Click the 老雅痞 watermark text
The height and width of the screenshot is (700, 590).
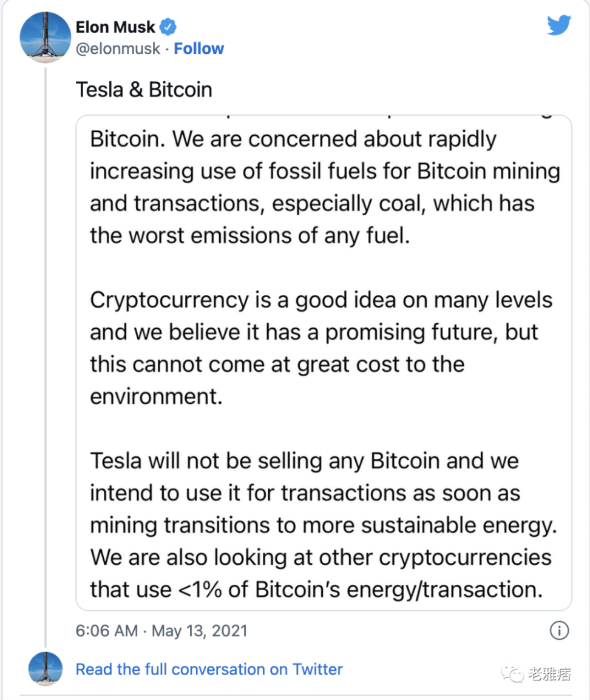549,673
